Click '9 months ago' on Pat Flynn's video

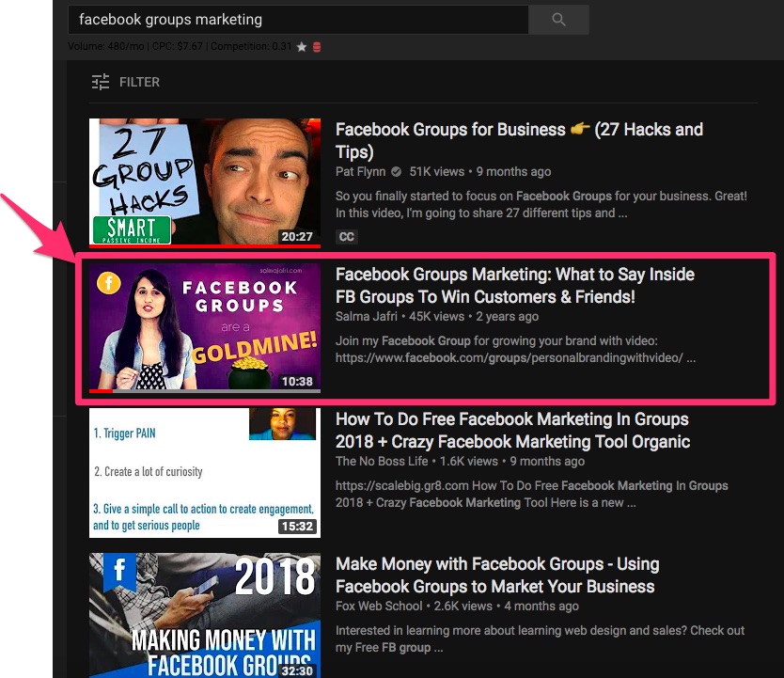[513, 172]
